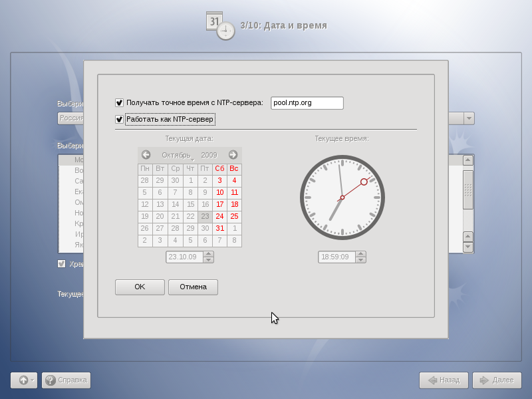Click the up arrow icon button at bottom left
This screenshot has width=532, height=399.
coord(24,380)
